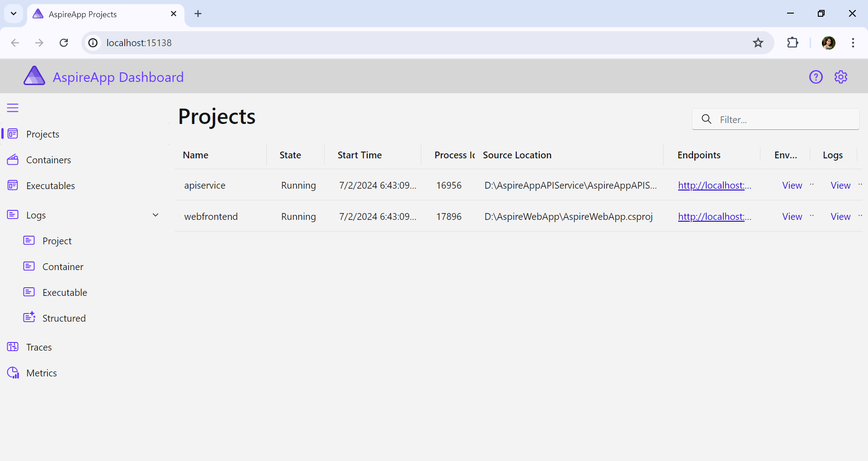Toggle the hamburger navigation menu
868x461 pixels.
coord(13,108)
